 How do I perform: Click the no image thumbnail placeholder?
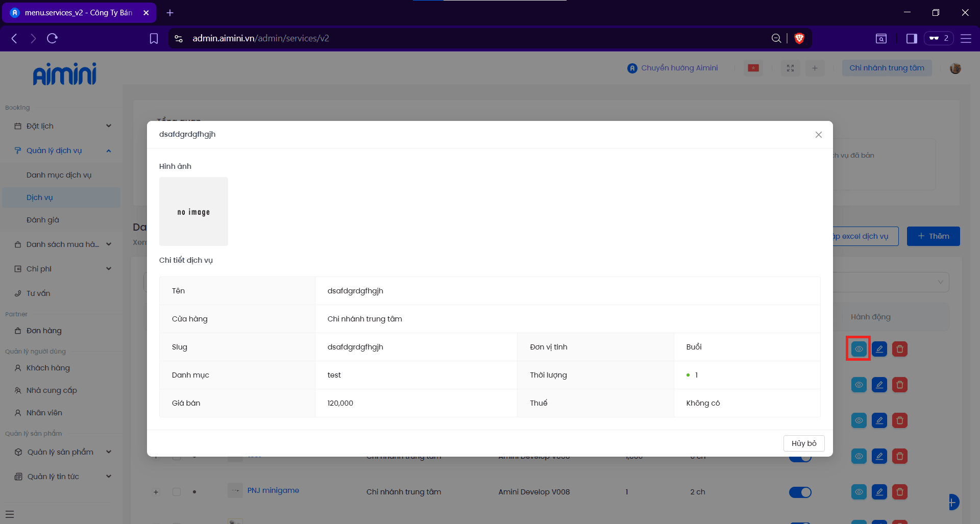pyautogui.click(x=193, y=212)
